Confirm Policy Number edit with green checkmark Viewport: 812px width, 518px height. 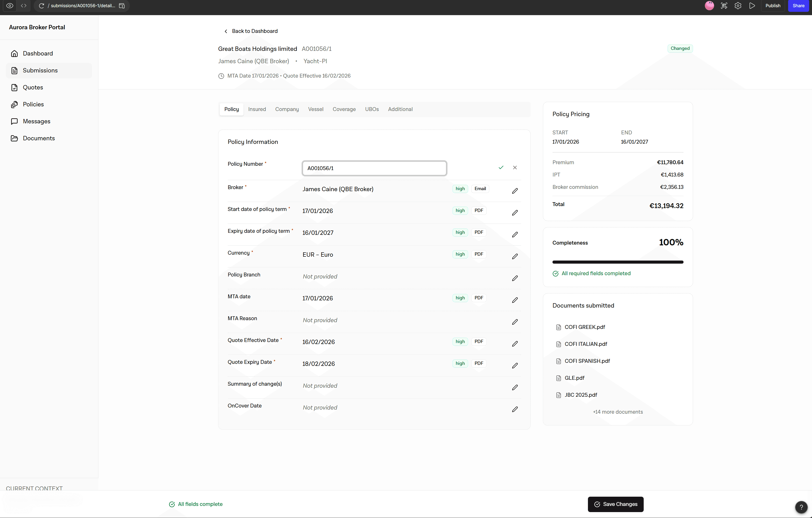tap(501, 168)
